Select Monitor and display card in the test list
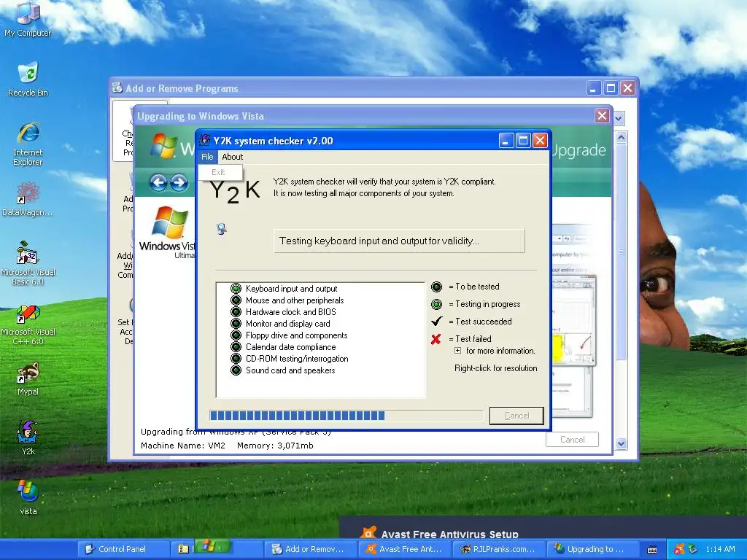Screen dimensions: 747x560 coord(287,324)
